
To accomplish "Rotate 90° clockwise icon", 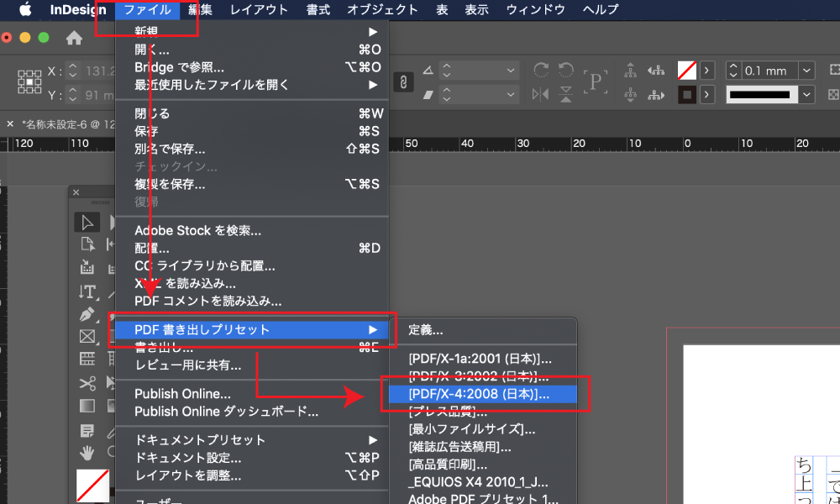I will coord(541,70).
